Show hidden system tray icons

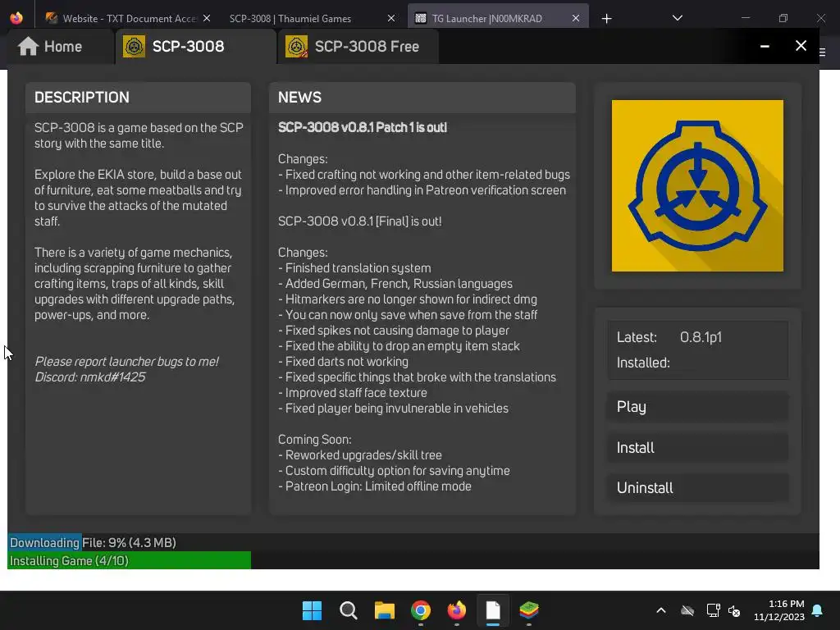point(661,610)
